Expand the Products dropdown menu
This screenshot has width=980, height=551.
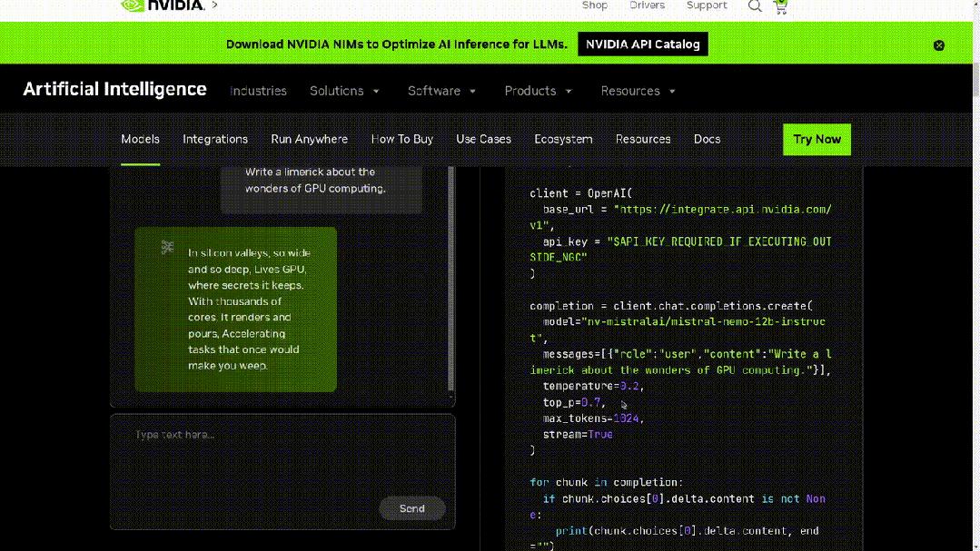(538, 91)
